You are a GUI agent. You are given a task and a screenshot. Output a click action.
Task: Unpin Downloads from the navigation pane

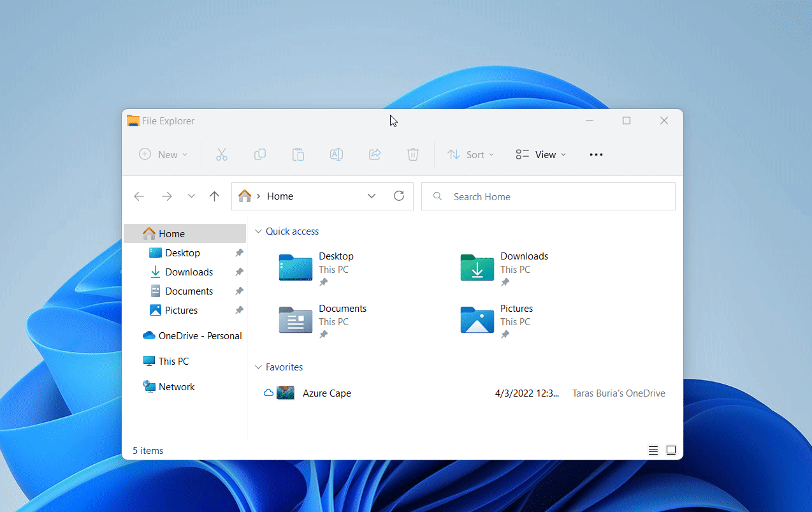click(x=239, y=272)
